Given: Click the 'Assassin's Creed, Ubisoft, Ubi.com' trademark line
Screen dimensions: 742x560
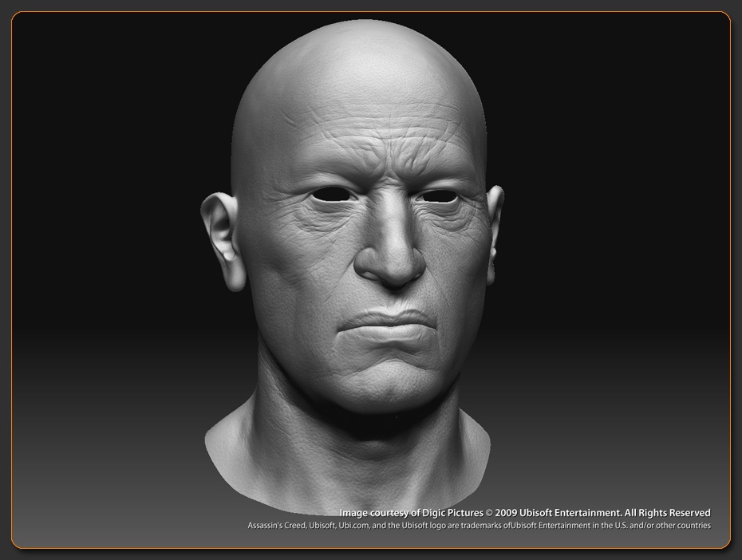Looking at the screenshot, I should 479,526.
